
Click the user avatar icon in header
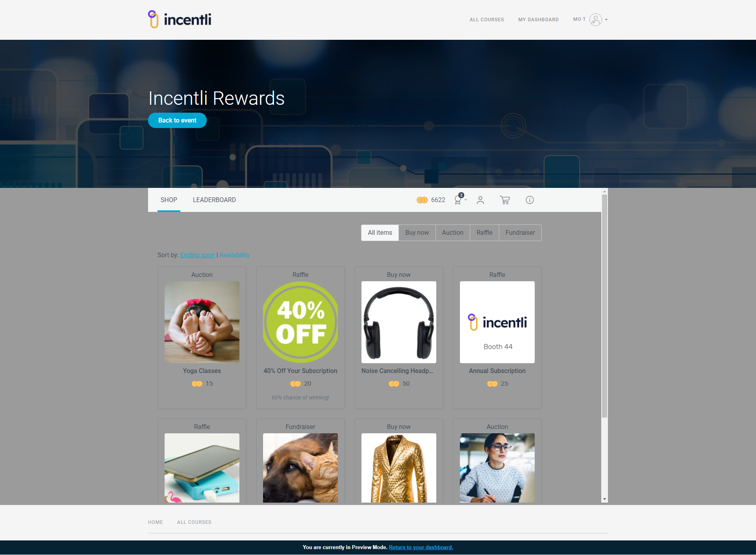click(x=595, y=20)
